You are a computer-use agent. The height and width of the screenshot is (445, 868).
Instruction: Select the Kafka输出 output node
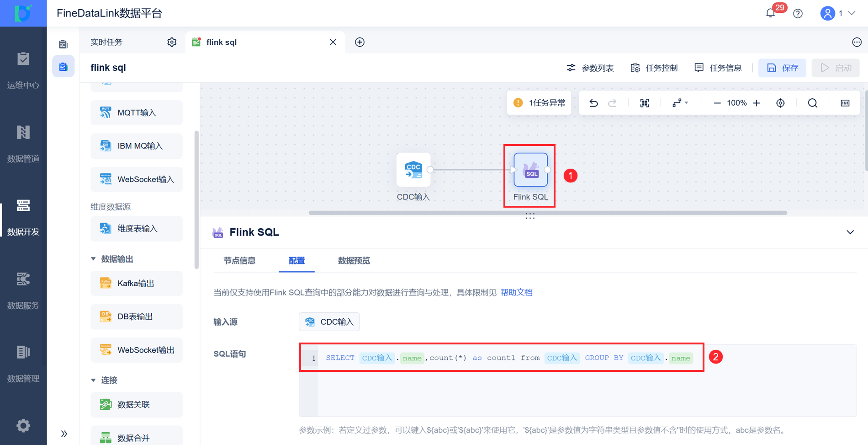click(x=136, y=283)
